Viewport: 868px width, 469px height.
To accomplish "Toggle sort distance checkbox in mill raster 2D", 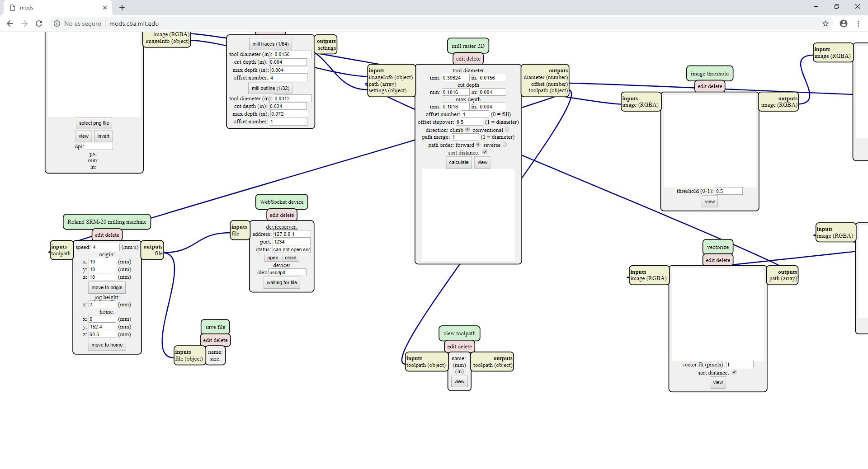I will point(485,152).
